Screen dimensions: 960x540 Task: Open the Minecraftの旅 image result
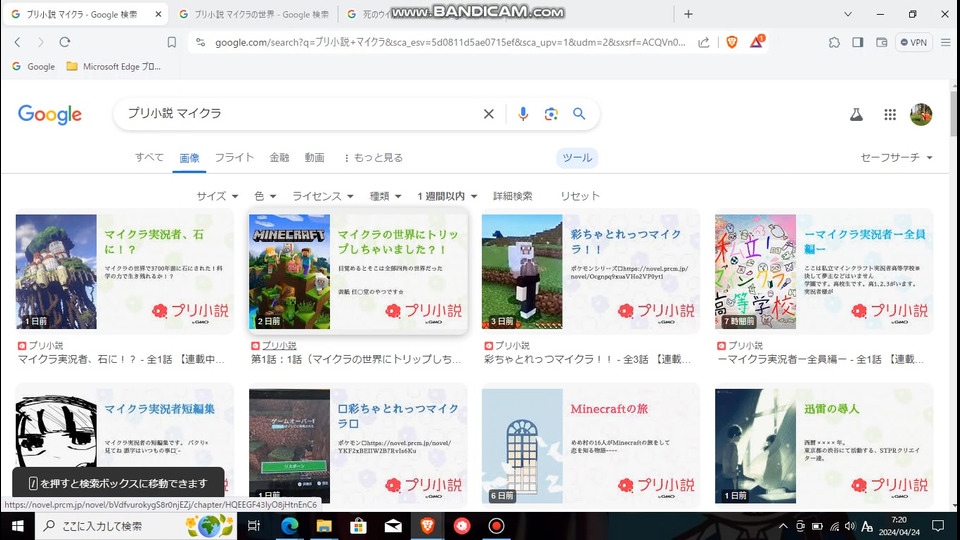(590, 444)
